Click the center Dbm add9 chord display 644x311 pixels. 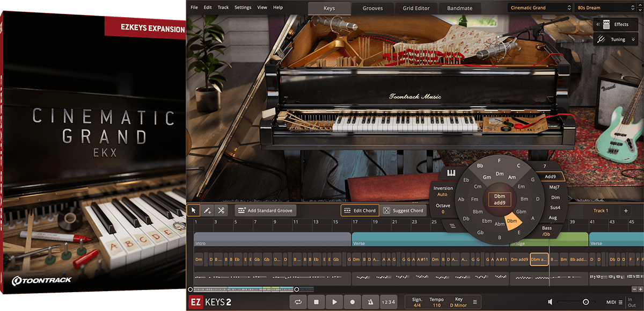[x=500, y=200]
